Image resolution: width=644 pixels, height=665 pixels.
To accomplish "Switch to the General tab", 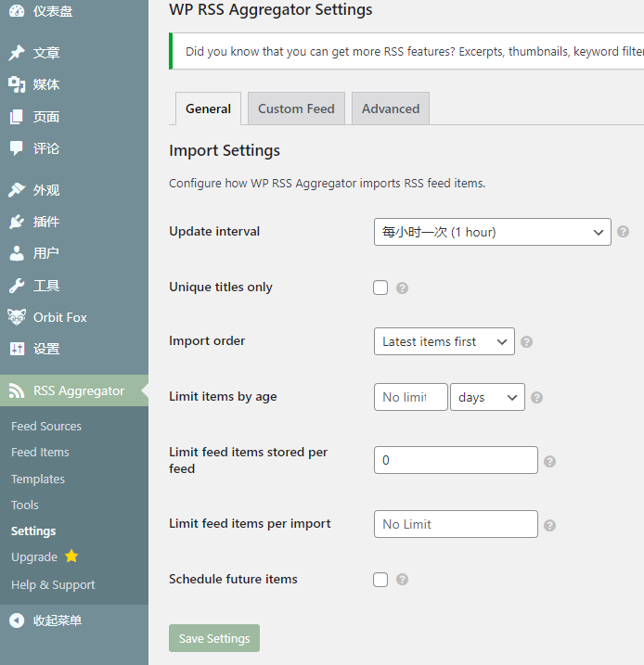I will click(208, 109).
